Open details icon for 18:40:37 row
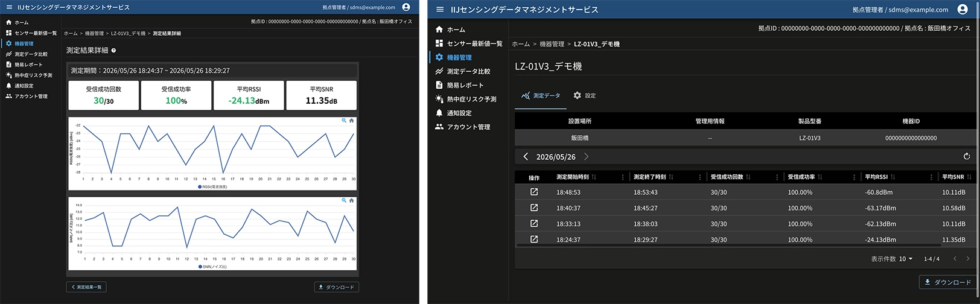Screen dimensions: 980x304 click(534, 207)
